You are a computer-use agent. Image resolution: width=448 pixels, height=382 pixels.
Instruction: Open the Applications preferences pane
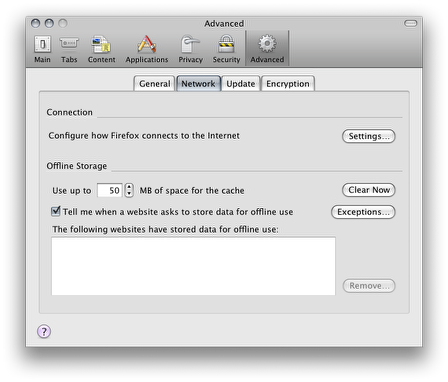pos(147,49)
